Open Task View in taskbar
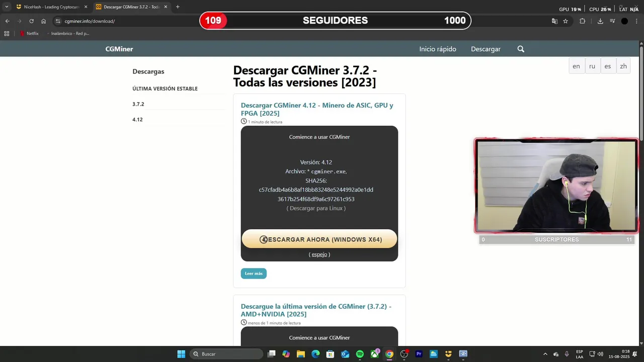The height and width of the screenshot is (362, 644). pyautogui.click(x=272, y=354)
